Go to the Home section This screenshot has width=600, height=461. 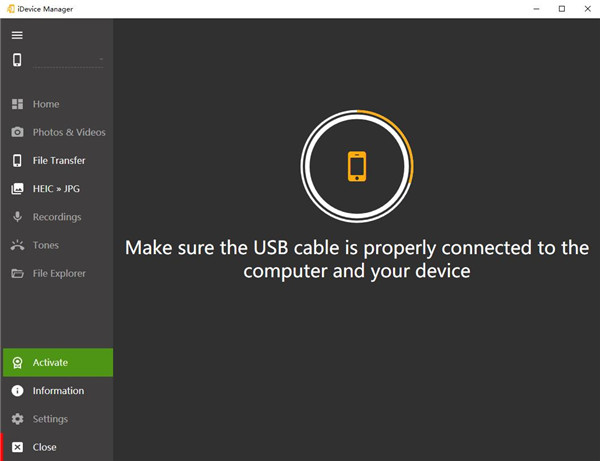tap(45, 104)
